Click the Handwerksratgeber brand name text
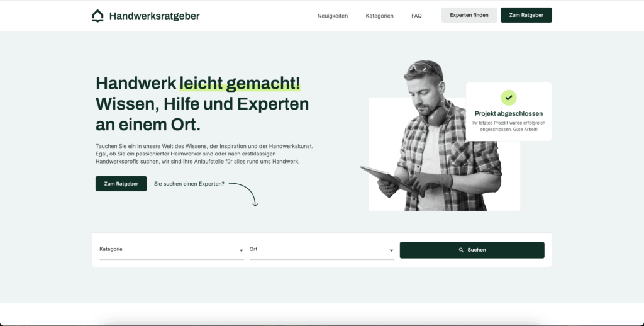 tap(154, 16)
